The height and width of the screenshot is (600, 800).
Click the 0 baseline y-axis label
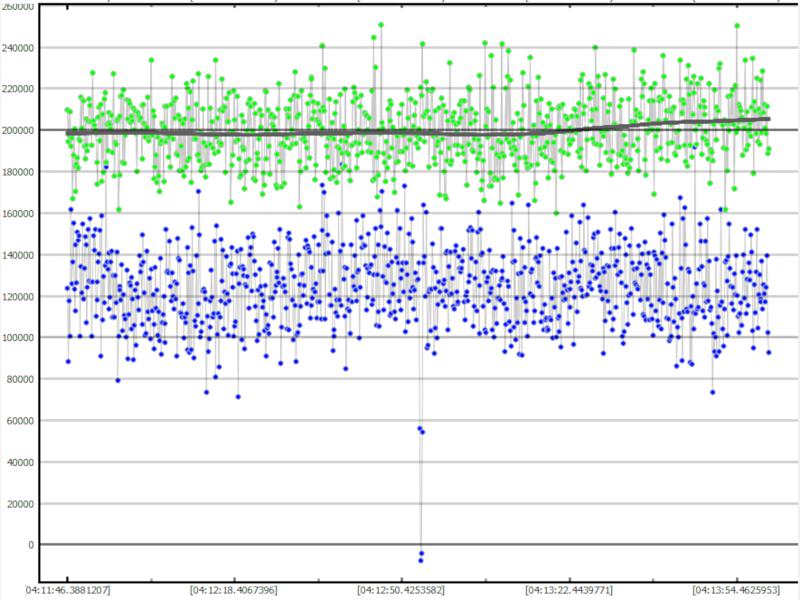click(32, 545)
